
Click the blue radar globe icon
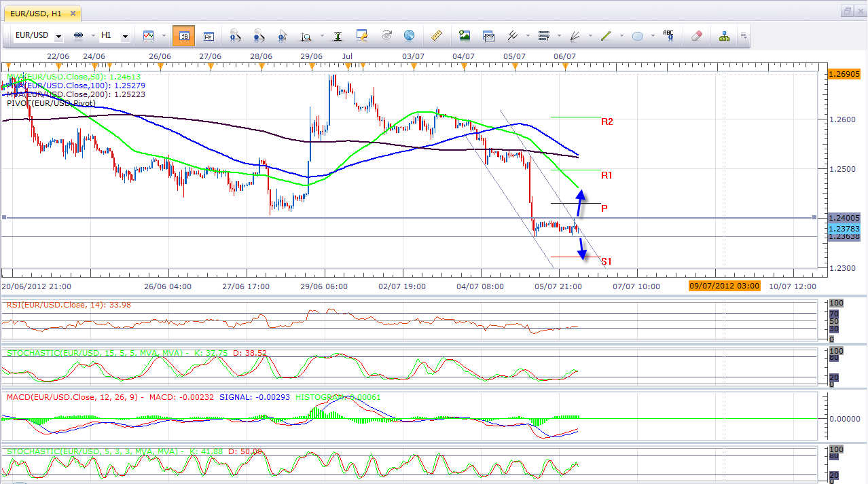(x=409, y=35)
